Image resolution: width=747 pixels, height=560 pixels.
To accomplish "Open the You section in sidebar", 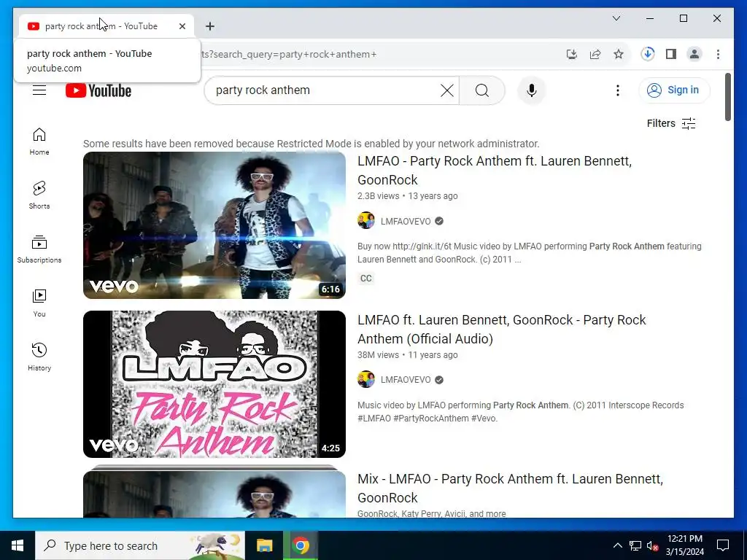I will point(39,303).
